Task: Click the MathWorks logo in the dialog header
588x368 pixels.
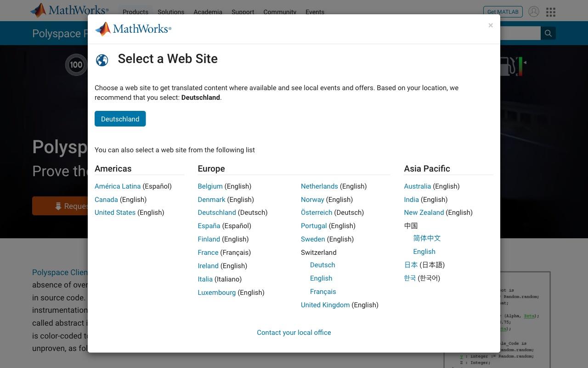Action: coord(133,29)
